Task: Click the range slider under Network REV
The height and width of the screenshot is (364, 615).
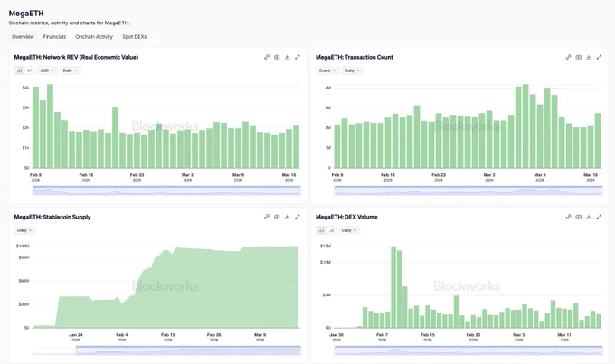Action: click(x=166, y=191)
